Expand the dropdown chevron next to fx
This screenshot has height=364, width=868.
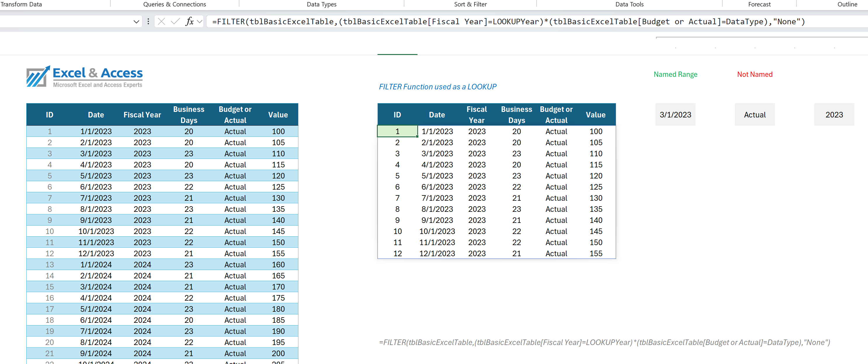tap(200, 22)
